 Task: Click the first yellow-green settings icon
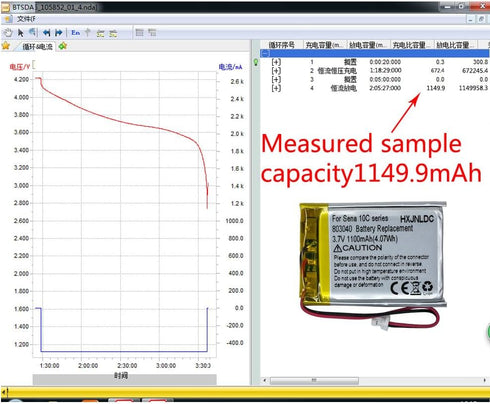click(x=100, y=33)
